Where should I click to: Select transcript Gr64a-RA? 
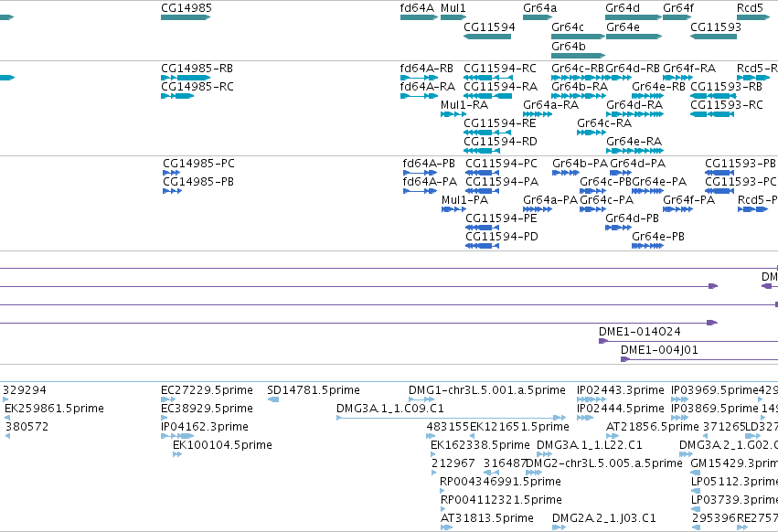point(538,114)
